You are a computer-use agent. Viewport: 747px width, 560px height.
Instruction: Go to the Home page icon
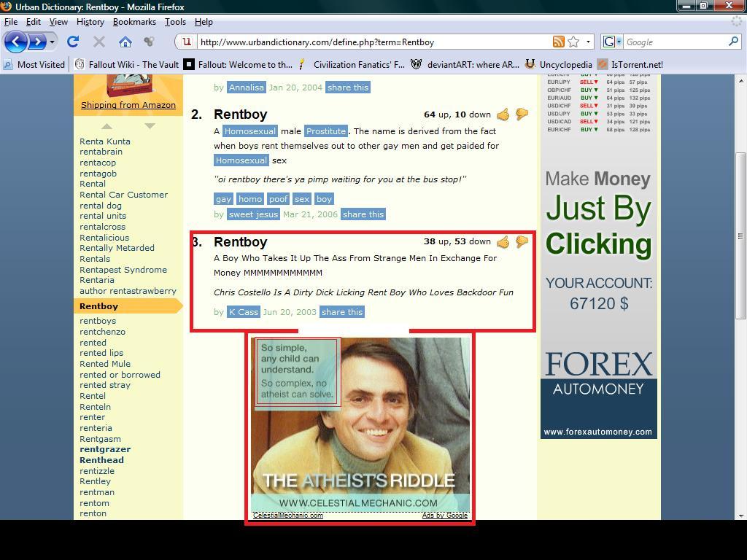[125, 42]
